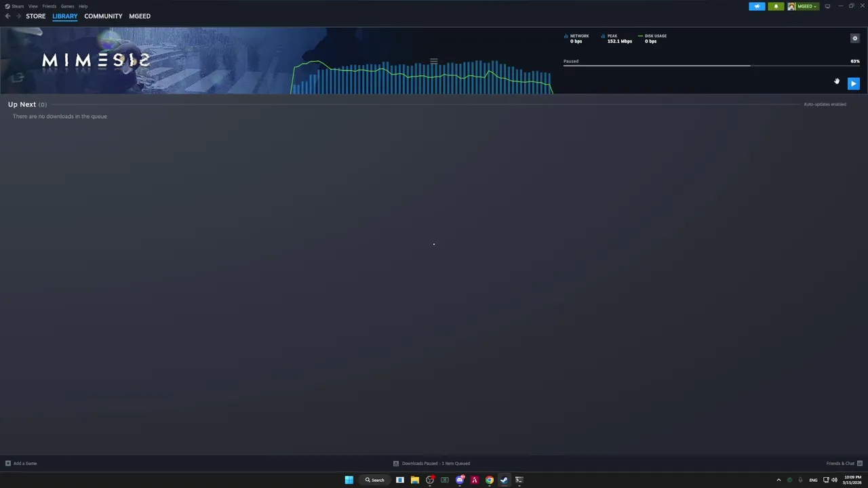Expand the MGEED account dropdown
This screenshot has height=488, width=868.
[807, 6]
